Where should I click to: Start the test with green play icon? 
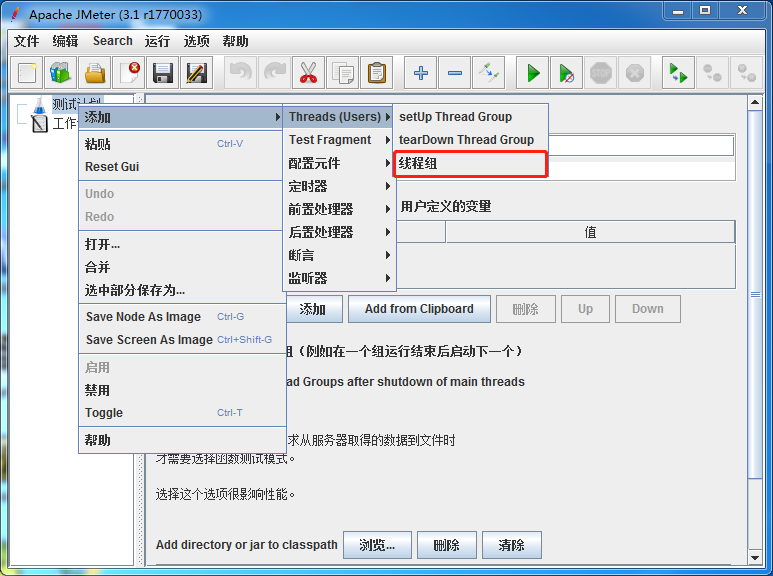pyautogui.click(x=532, y=73)
